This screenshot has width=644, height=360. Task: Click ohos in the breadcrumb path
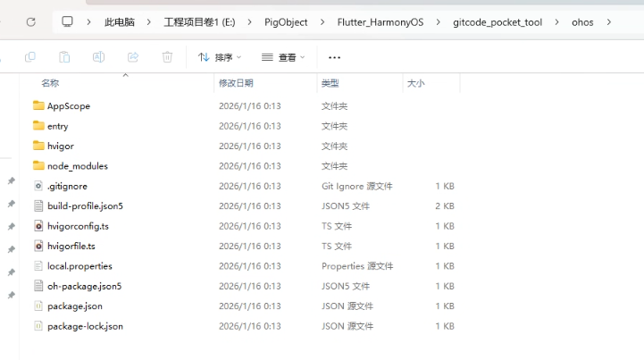click(582, 22)
